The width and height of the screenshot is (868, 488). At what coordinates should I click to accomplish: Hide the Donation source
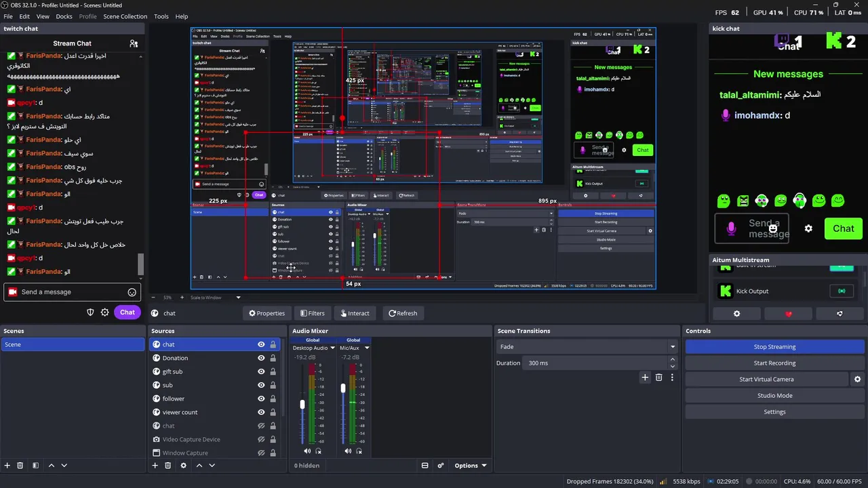coord(261,358)
